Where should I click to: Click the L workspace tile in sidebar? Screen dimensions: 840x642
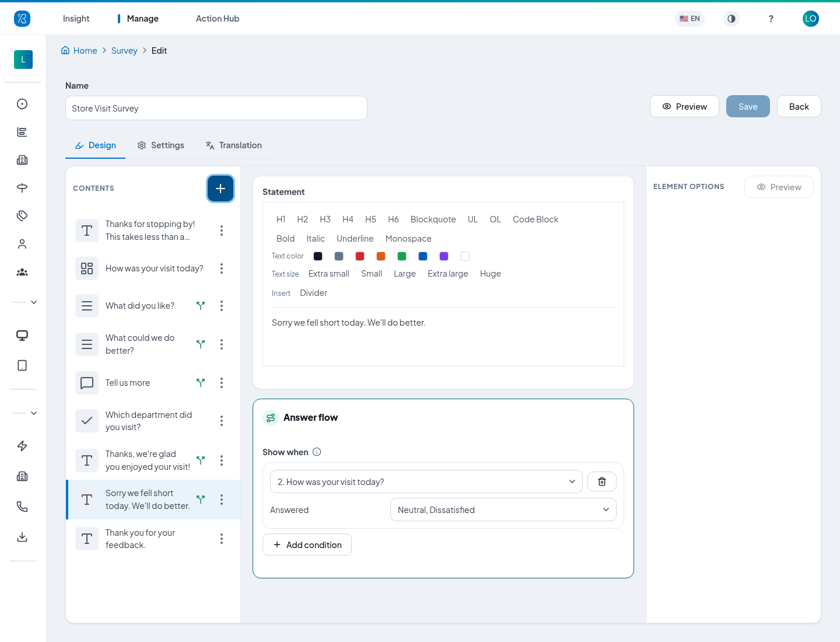[x=23, y=60]
